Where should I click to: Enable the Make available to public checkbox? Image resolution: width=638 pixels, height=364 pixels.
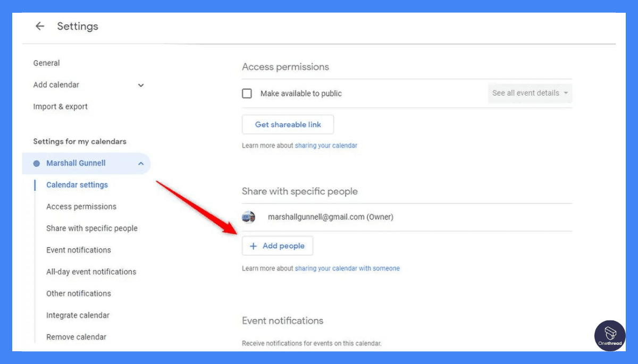247,93
